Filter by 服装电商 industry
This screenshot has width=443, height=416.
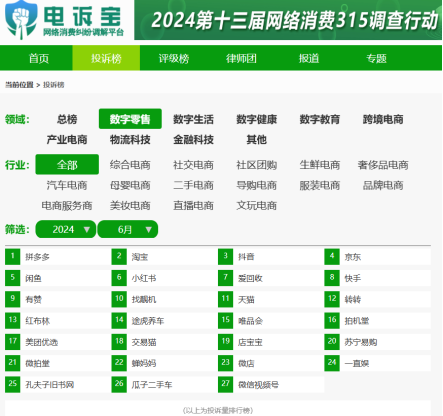(x=320, y=185)
